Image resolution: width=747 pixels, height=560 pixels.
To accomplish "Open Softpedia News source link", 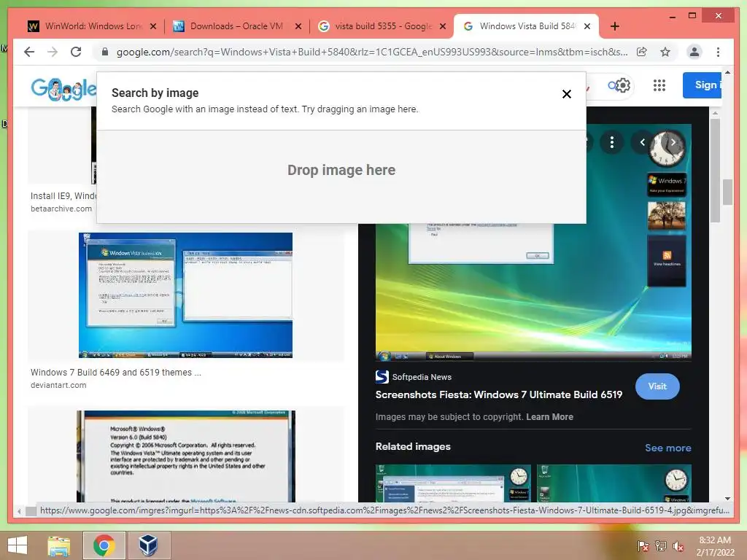I will [x=414, y=377].
